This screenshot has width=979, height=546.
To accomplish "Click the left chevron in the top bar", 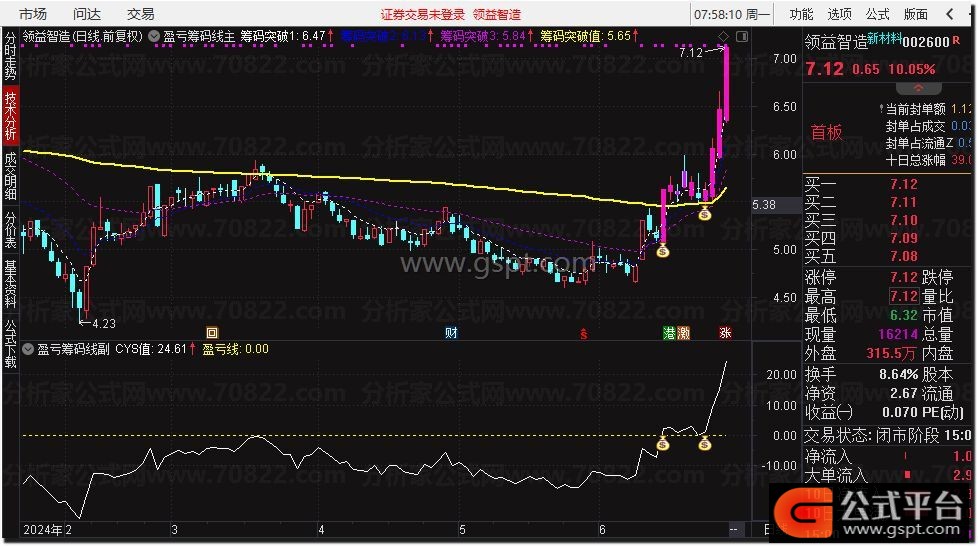I will [950, 14].
